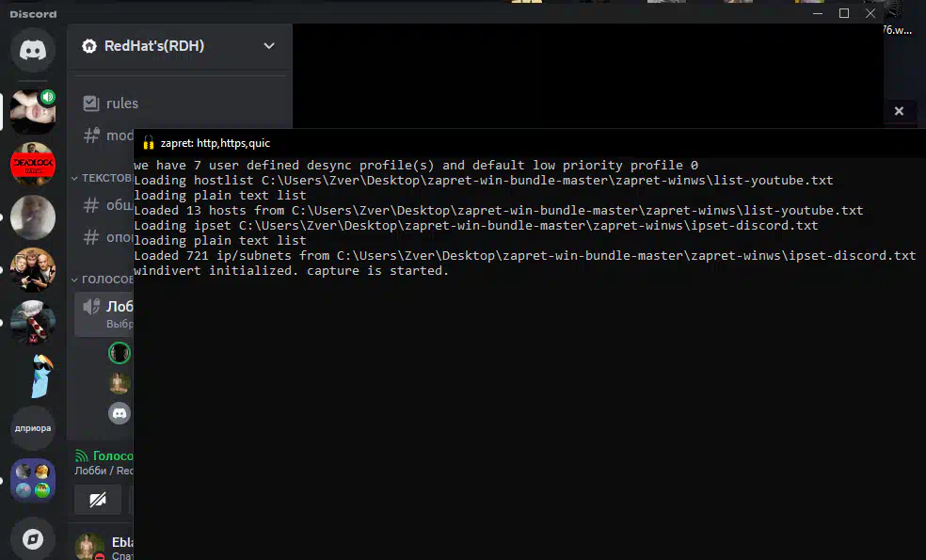This screenshot has height=560, width=926.
Task: Click the 'Loaded 13 hosts' console line
Action: pyautogui.click(x=499, y=210)
